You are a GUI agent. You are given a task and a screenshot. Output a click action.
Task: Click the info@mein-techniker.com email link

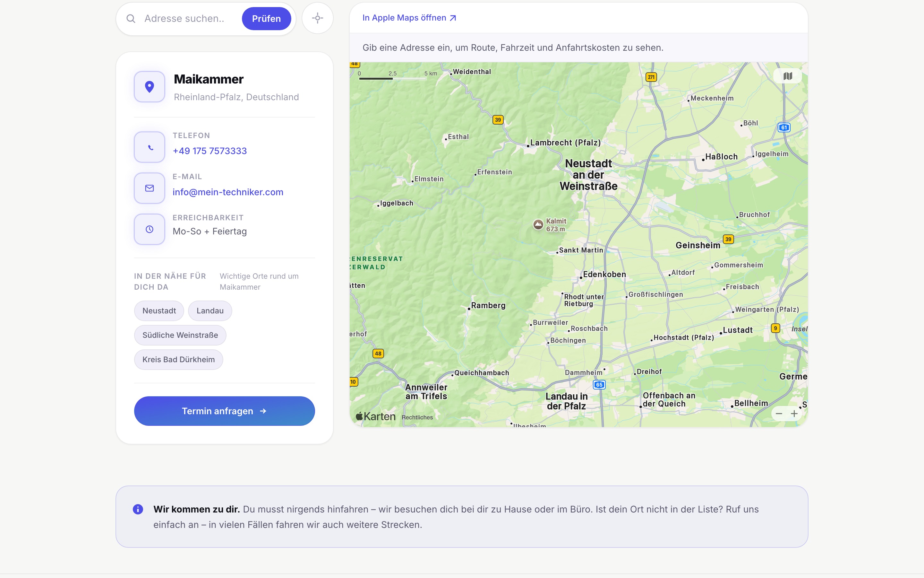(228, 192)
